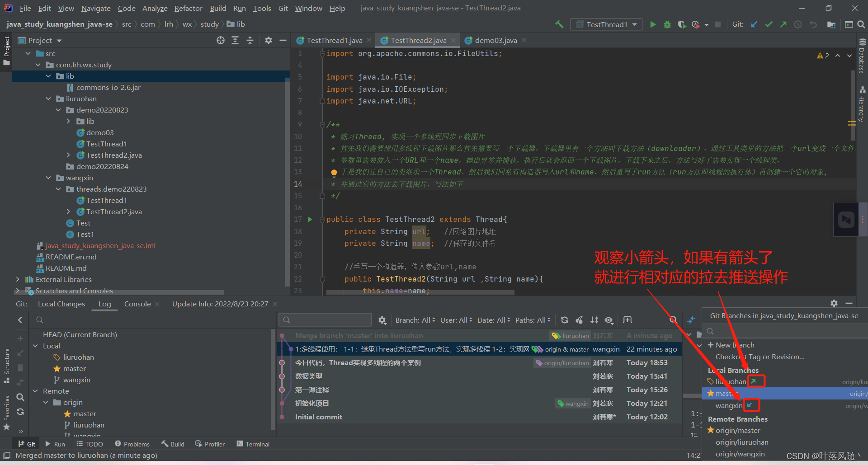This screenshot has width=868, height=465.
Task: Open the Project view selector dropdown
Action: pyautogui.click(x=40, y=40)
